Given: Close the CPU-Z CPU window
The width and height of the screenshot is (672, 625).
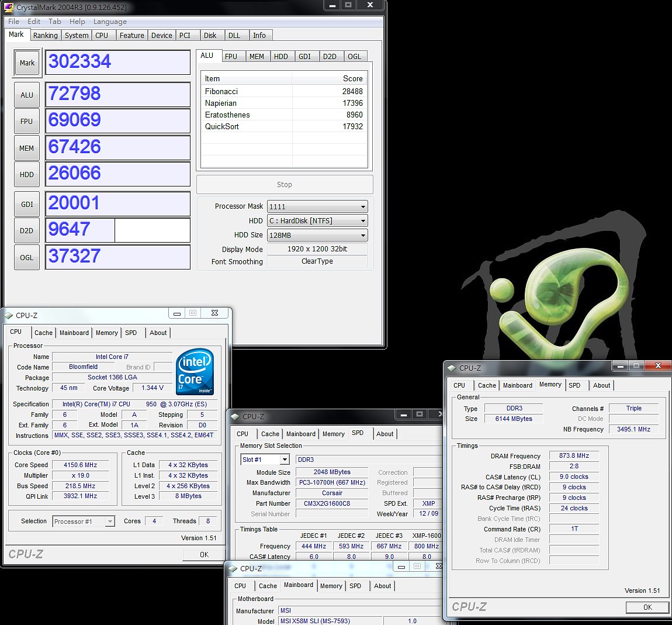Looking at the screenshot, I should (214, 313).
